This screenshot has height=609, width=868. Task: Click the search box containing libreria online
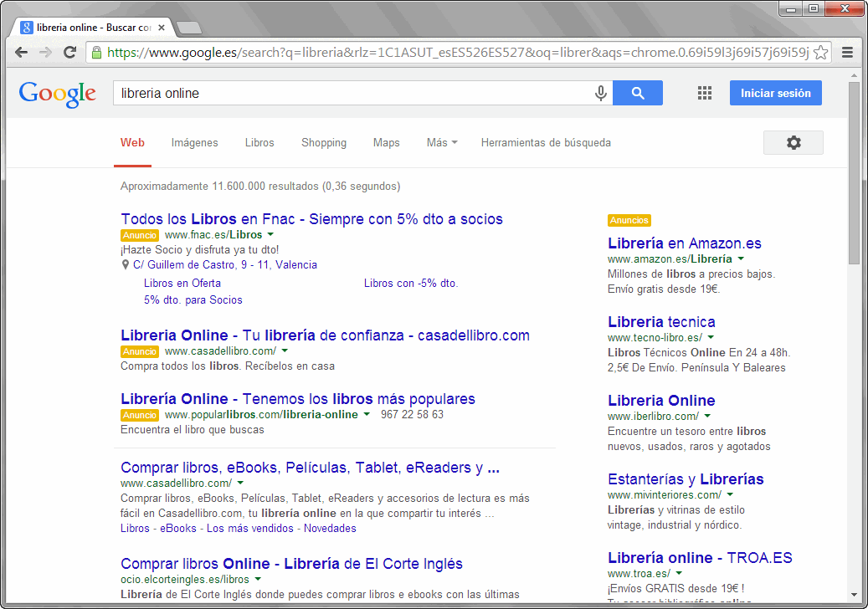(352, 93)
